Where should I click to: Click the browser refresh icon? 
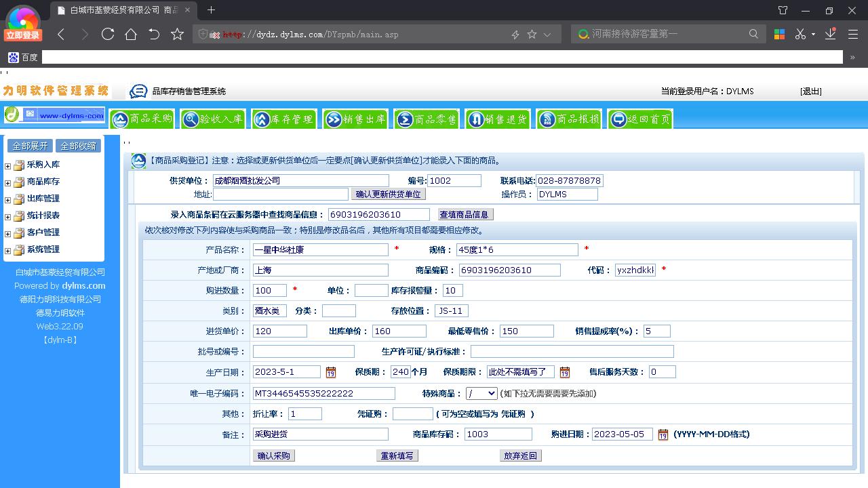tap(107, 33)
